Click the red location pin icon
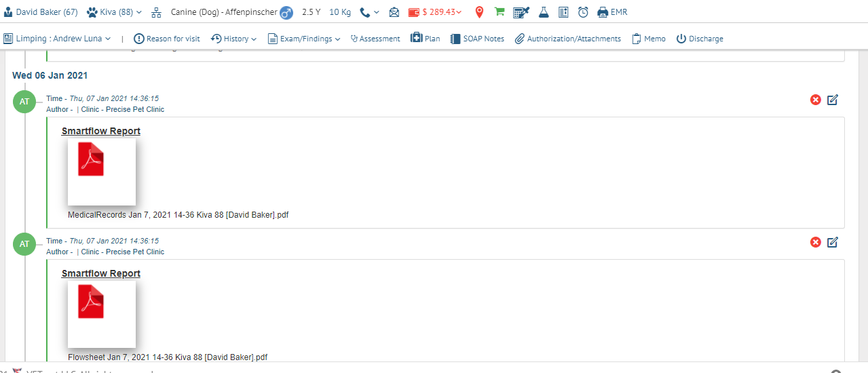This screenshot has height=373, width=868. click(479, 12)
